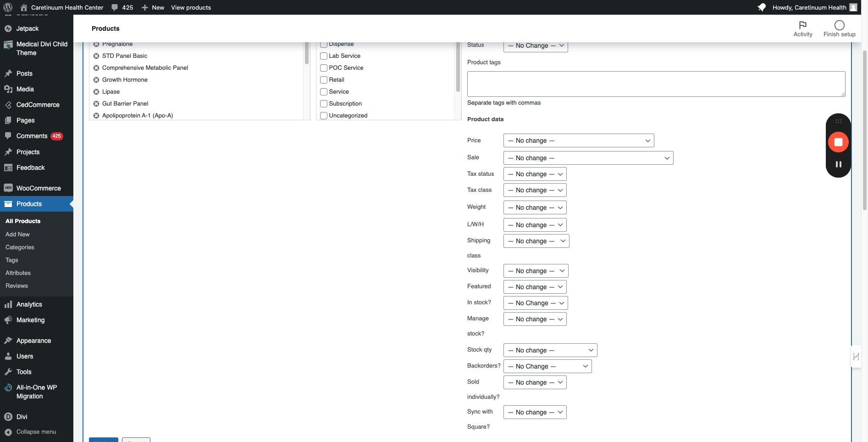Screen dimensions: 868x442
Task: Go to All Products submenu
Action: click(23, 221)
